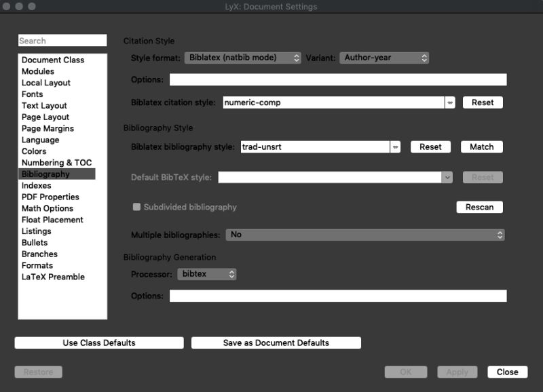Reset the Biblatex citation style

(484, 102)
